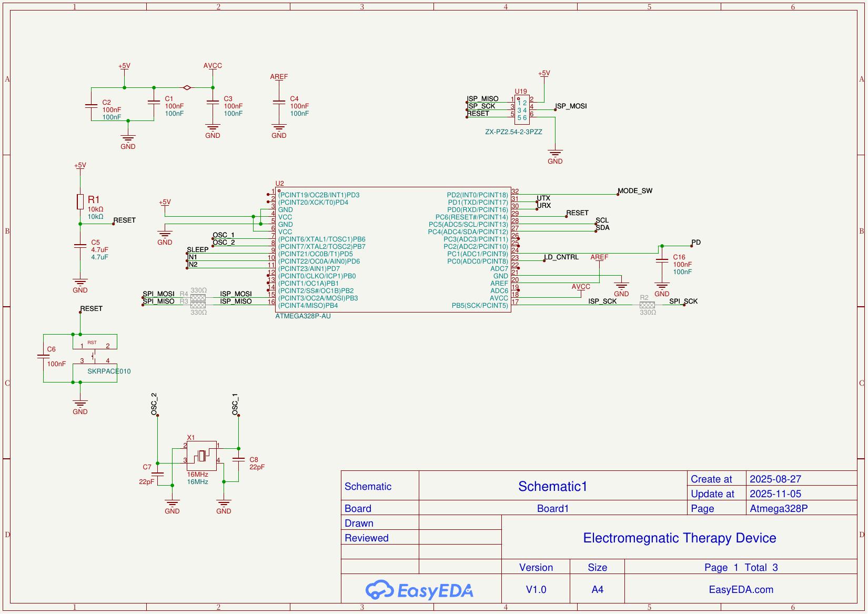Select the R2 330Ω resistor symbol
Image resolution: width=868 pixels, height=614 pixels.
[647, 305]
